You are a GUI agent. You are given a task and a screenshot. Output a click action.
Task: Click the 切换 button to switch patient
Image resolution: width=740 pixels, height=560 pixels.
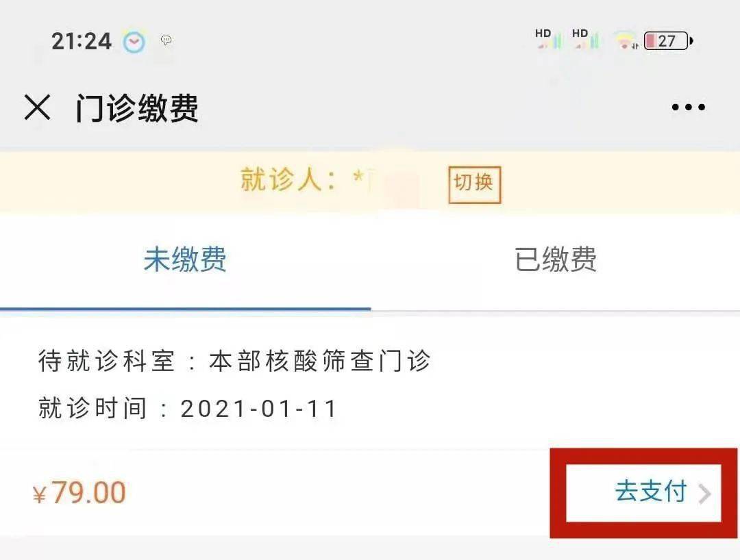(474, 183)
